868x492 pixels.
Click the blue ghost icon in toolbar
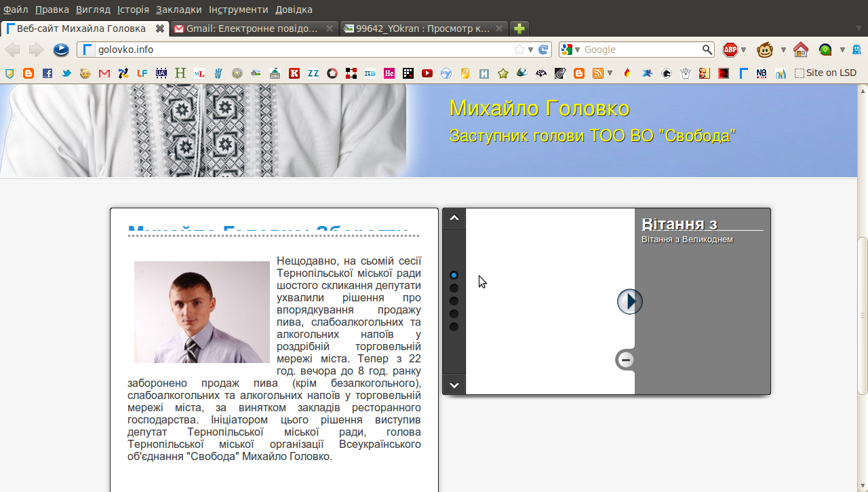(857, 50)
